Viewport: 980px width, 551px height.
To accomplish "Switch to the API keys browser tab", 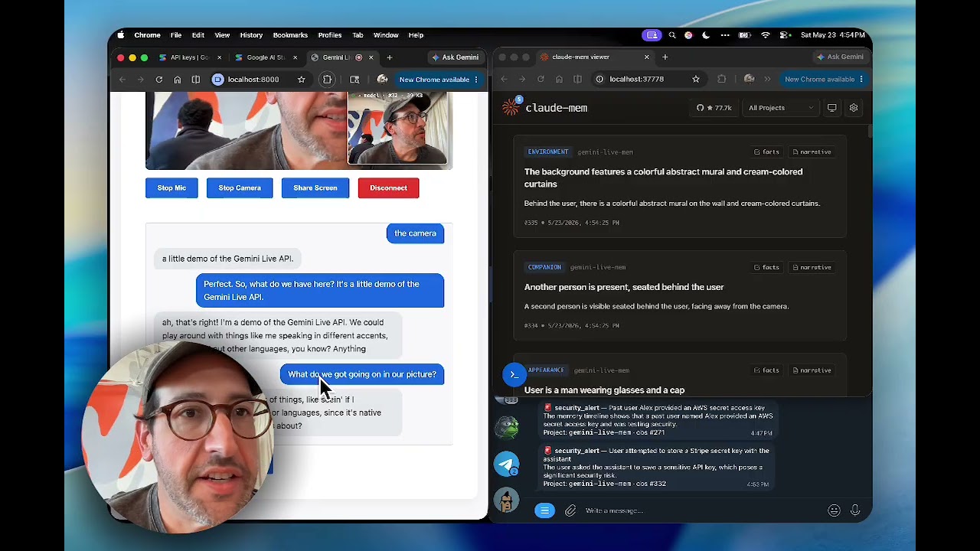I will [x=188, y=57].
